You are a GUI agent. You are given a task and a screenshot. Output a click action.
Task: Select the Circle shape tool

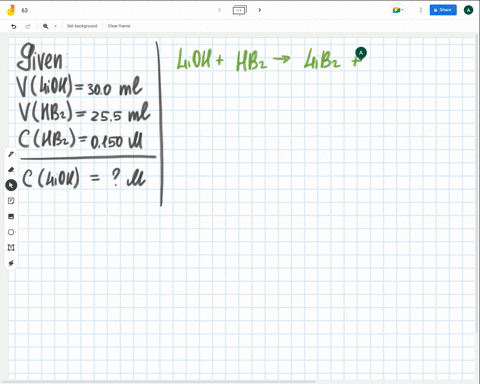click(x=11, y=232)
